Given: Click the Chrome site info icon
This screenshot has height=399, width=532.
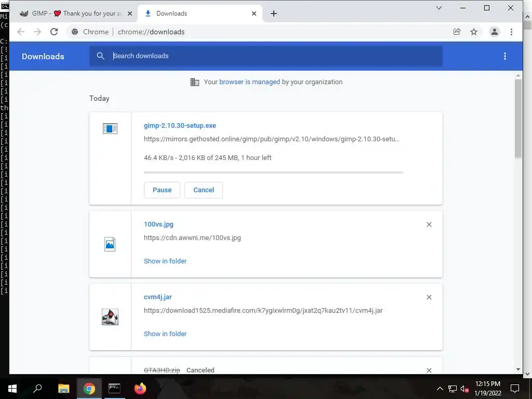Looking at the screenshot, I should (75, 32).
